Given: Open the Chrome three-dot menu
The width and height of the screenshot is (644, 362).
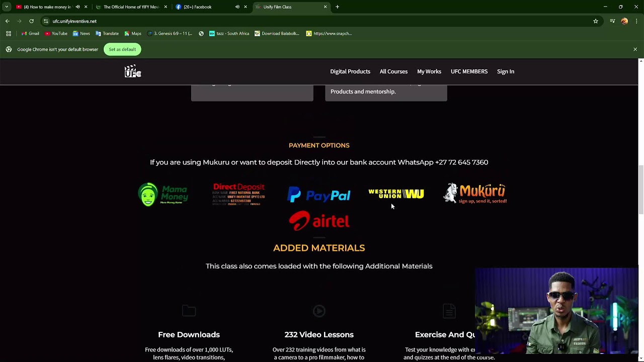Looking at the screenshot, I should (x=636, y=21).
